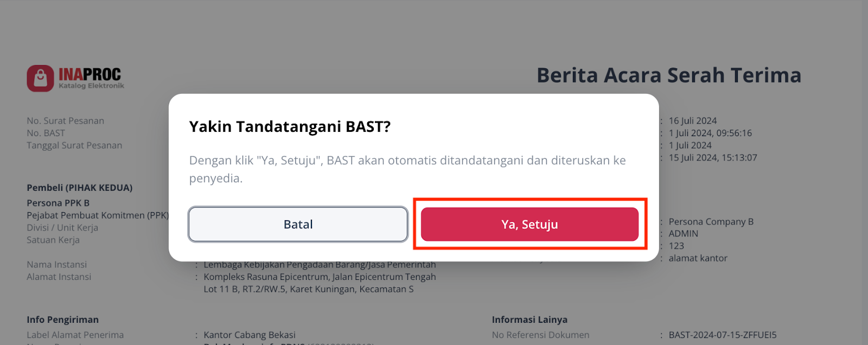Click the timestamp 15 Juli 2024, 15:13:07
The height and width of the screenshot is (345, 868).
pos(711,157)
